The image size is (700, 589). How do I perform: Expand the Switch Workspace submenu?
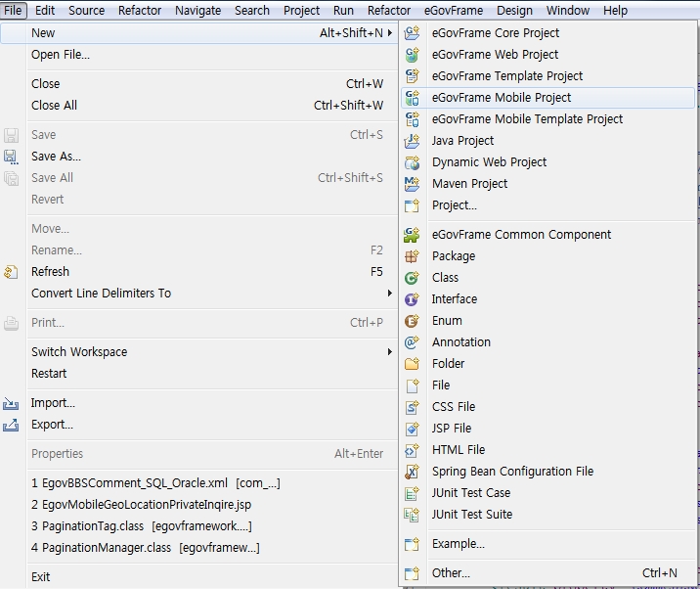[x=390, y=352]
